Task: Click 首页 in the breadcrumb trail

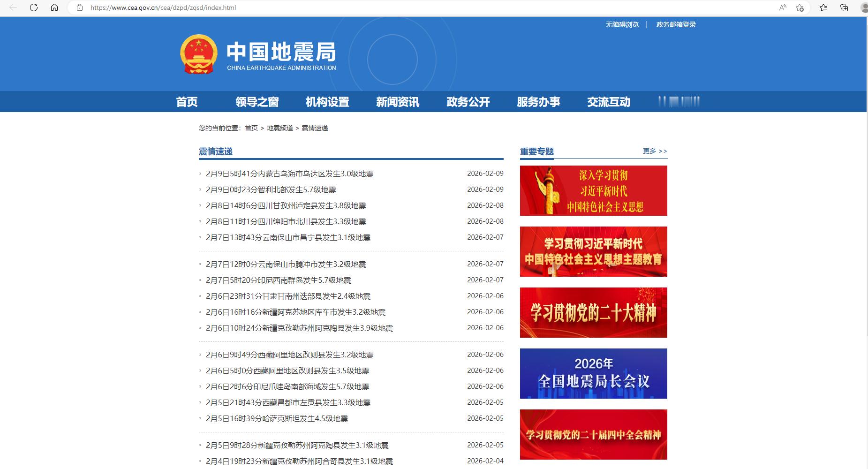Action: pos(250,128)
